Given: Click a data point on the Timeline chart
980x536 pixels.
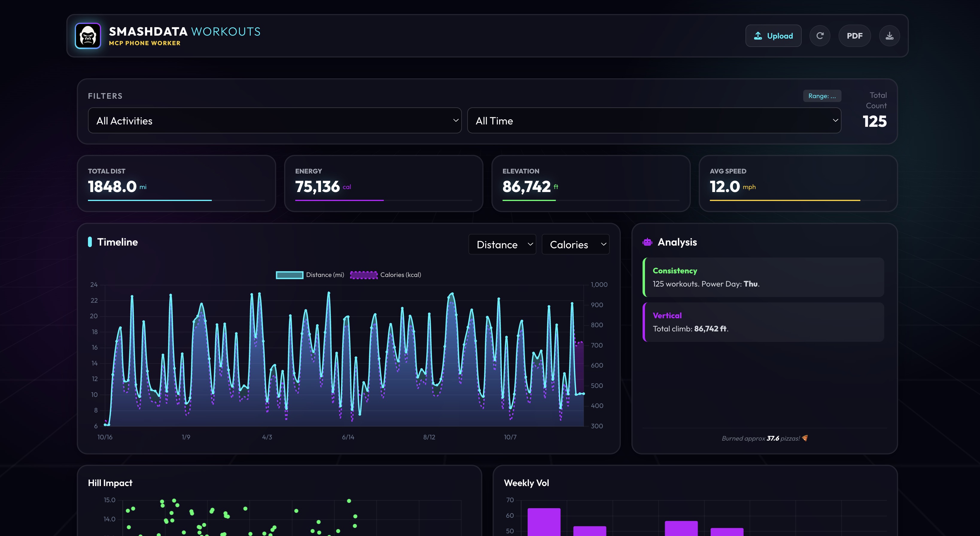Looking at the screenshot, I should (329, 293).
